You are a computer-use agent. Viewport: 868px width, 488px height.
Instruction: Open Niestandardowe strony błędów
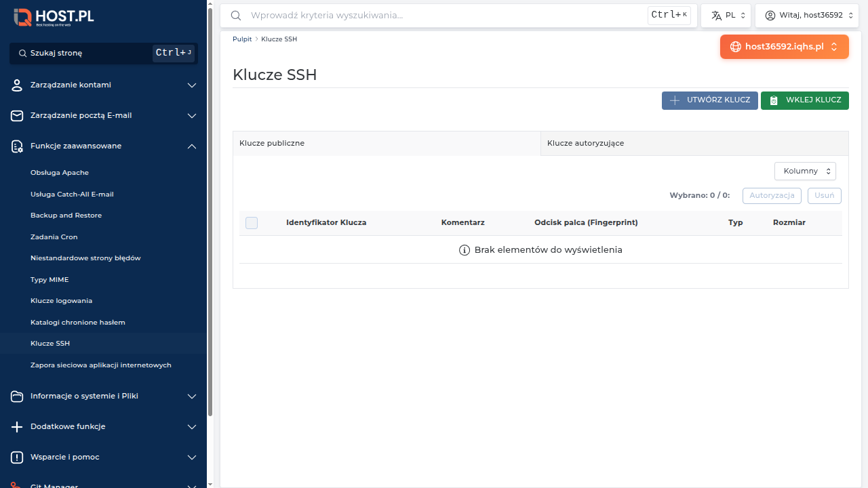coord(85,258)
